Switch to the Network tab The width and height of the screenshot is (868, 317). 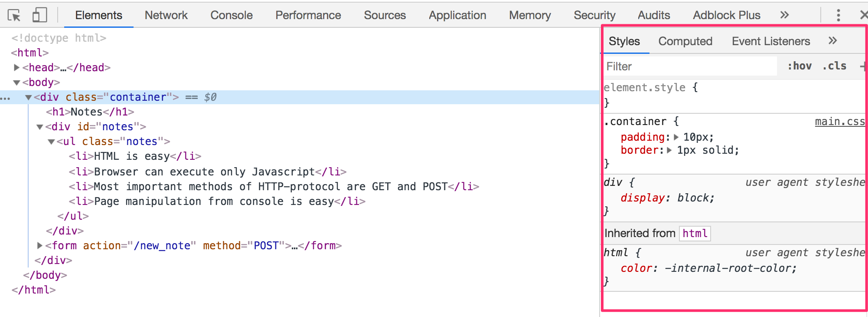(x=166, y=15)
